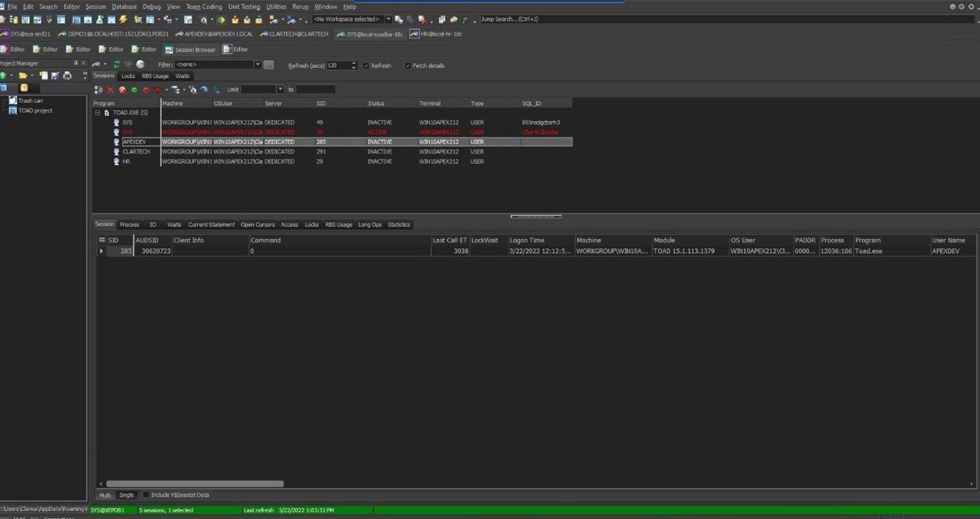Click the person icon of the CLARTECH session
This screenshot has width=980, height=519.
117,151
